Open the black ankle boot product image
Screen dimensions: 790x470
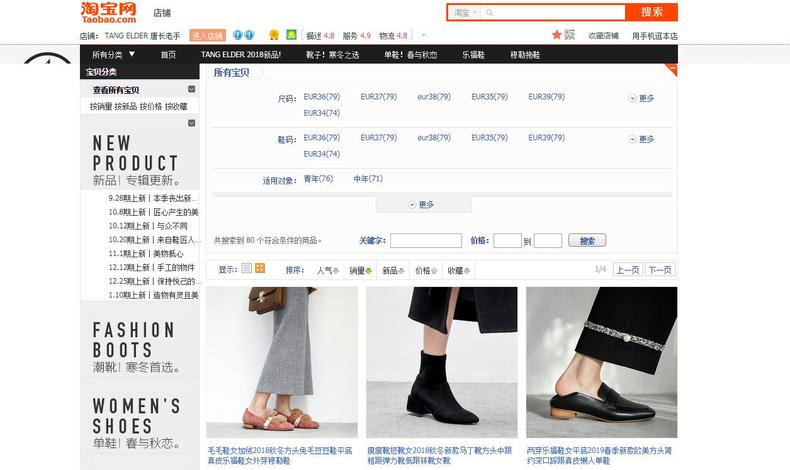point(442,362)
